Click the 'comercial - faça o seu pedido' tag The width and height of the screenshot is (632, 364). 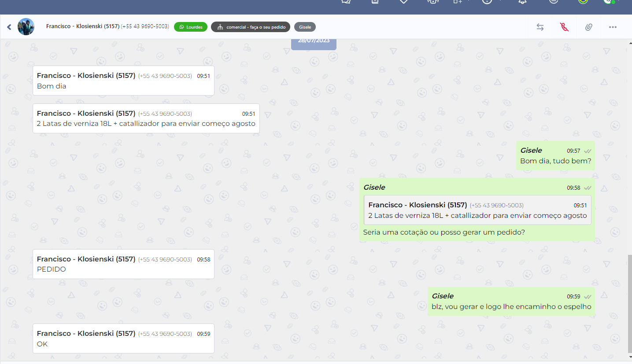point(251,27)
